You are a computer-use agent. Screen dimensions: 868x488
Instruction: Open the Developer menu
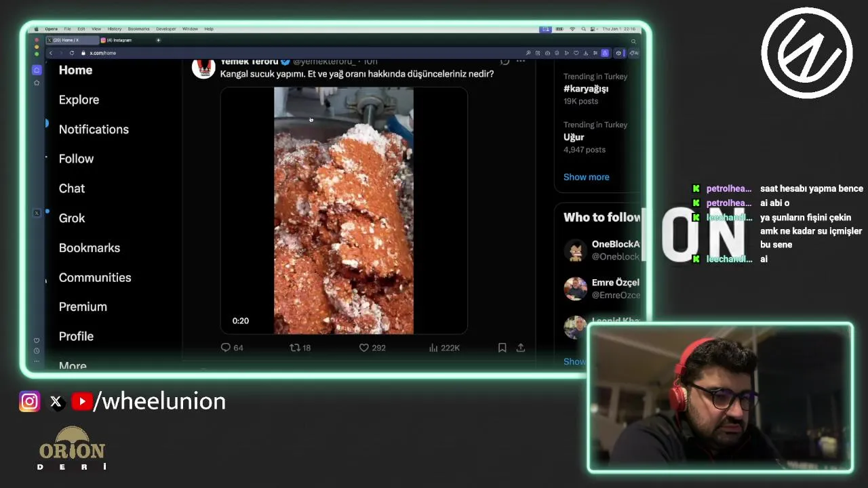pos(166,29)
